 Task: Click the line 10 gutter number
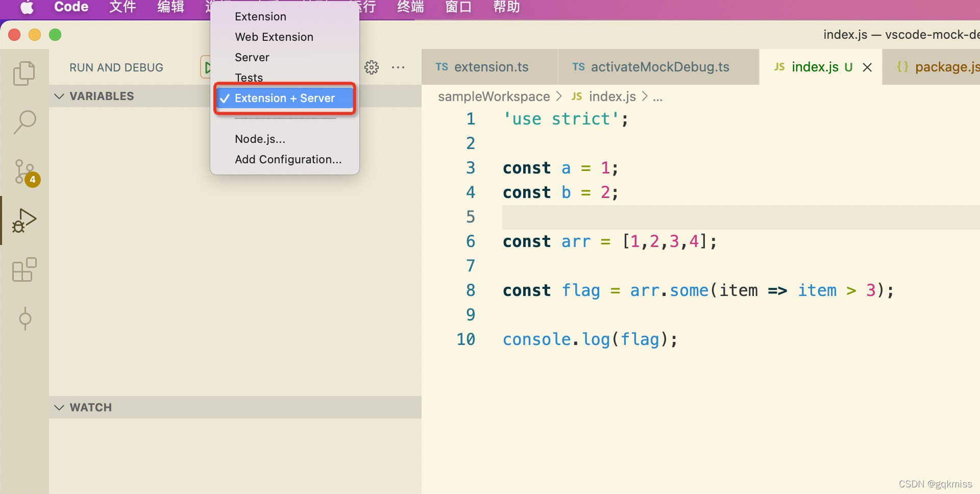pyautogui.click(x=465, y=339)
